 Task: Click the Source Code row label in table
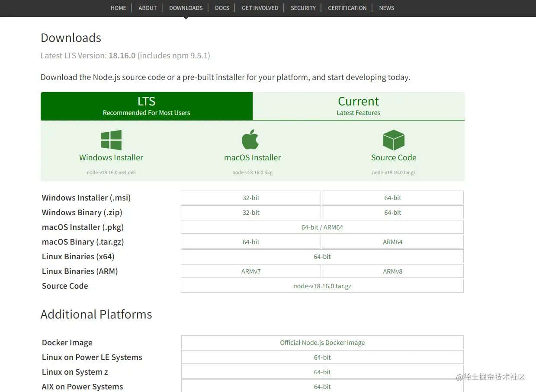[x=65, y=286]
